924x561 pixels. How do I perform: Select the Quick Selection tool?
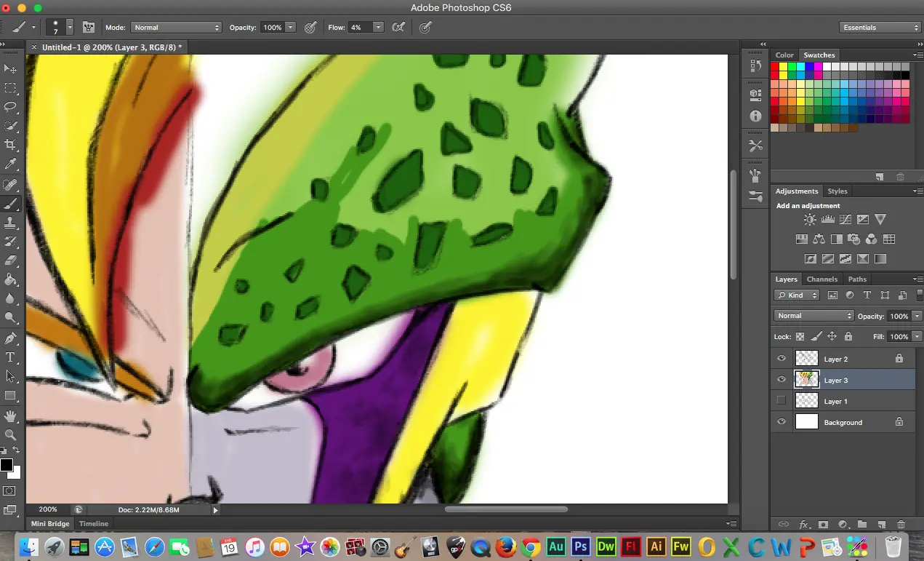[10, 126]
